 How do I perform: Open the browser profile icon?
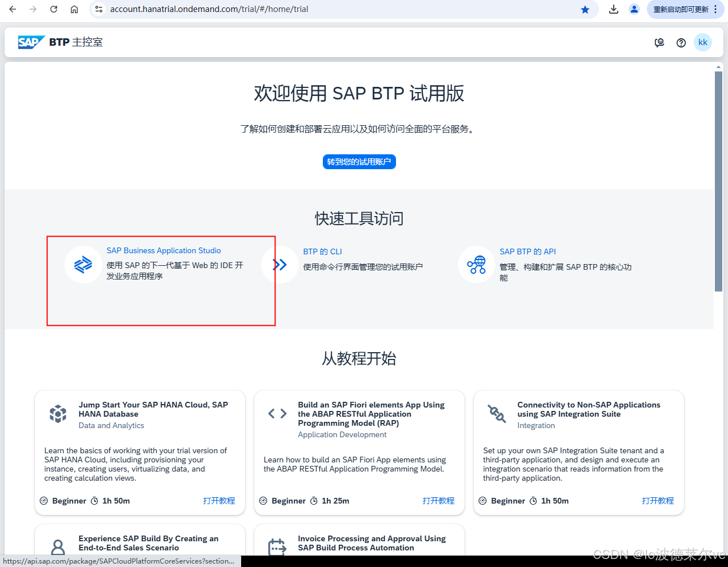point(634,9)
